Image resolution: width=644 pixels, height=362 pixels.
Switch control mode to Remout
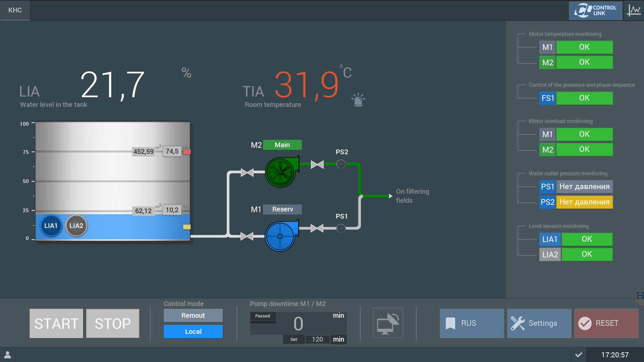click(x=193, y=315)
